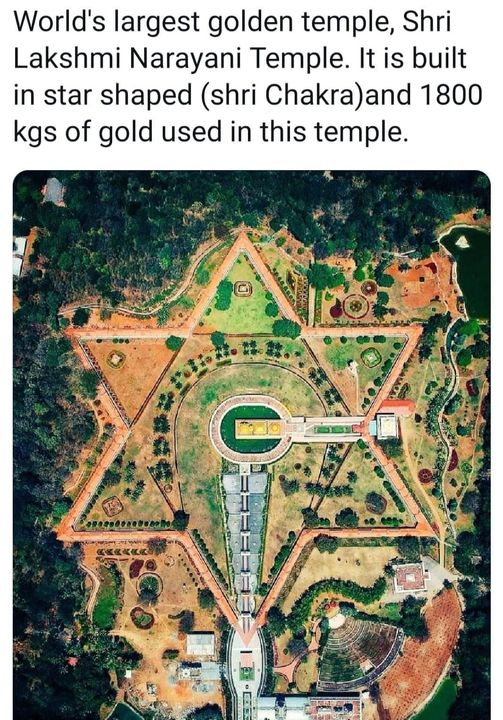Click the green strip along the shrine's entrance corridor

tap(334, 430)
